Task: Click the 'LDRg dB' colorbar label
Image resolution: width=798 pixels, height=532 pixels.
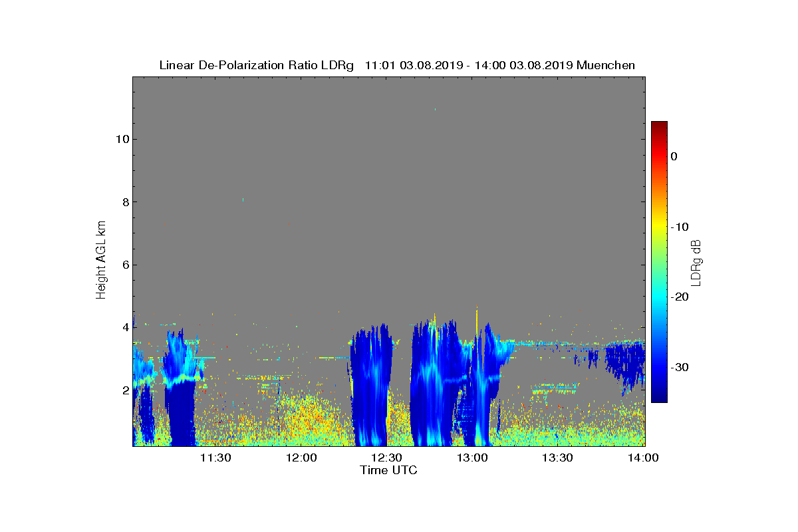Action: (x=696, y=261)
